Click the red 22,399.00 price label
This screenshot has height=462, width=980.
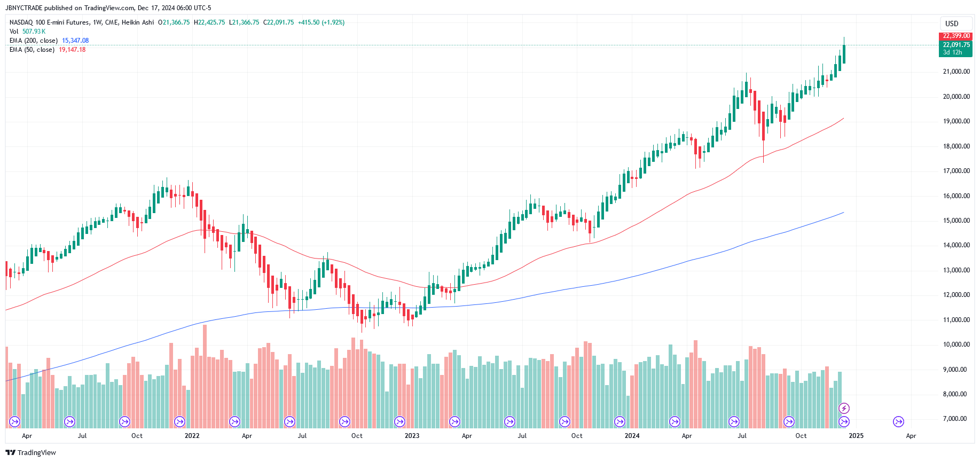pos(955,36)
